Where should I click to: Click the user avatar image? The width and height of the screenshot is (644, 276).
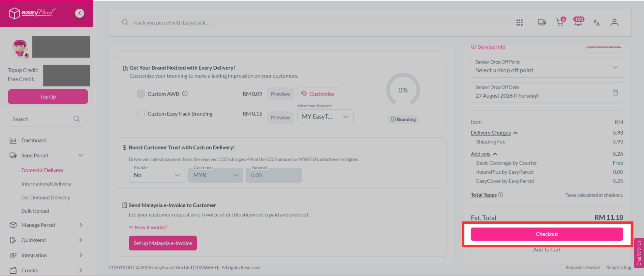20,48
